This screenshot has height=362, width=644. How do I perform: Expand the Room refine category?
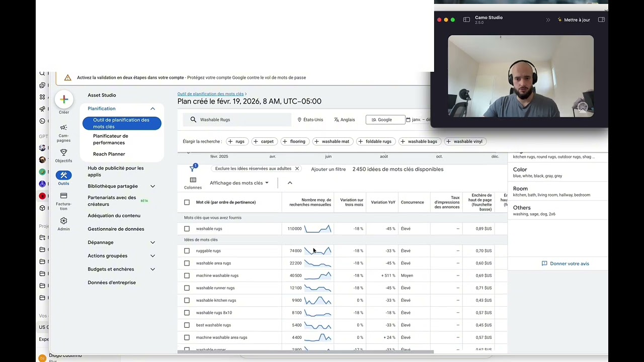pos(557,192)
